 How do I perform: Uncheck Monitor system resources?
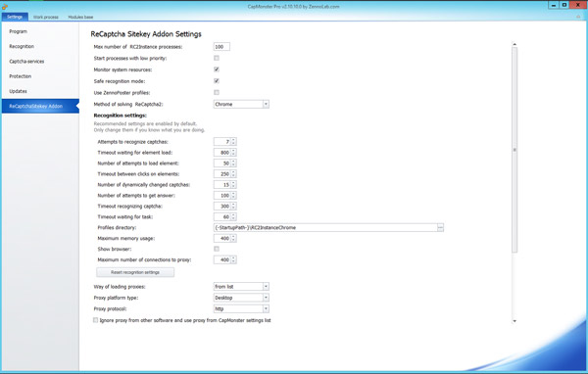pyautogui.click(x=217, y=70)
